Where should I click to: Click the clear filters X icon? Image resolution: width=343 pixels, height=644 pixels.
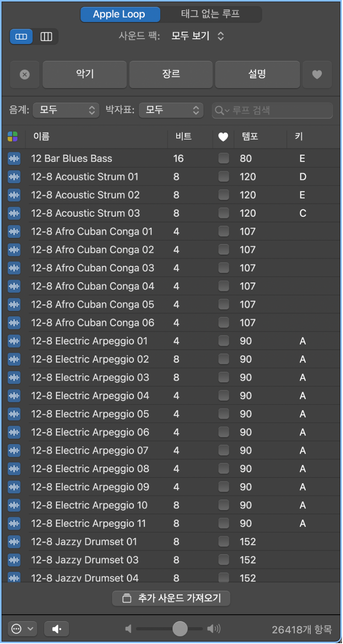pyautogui.click(x=25, y=74)
